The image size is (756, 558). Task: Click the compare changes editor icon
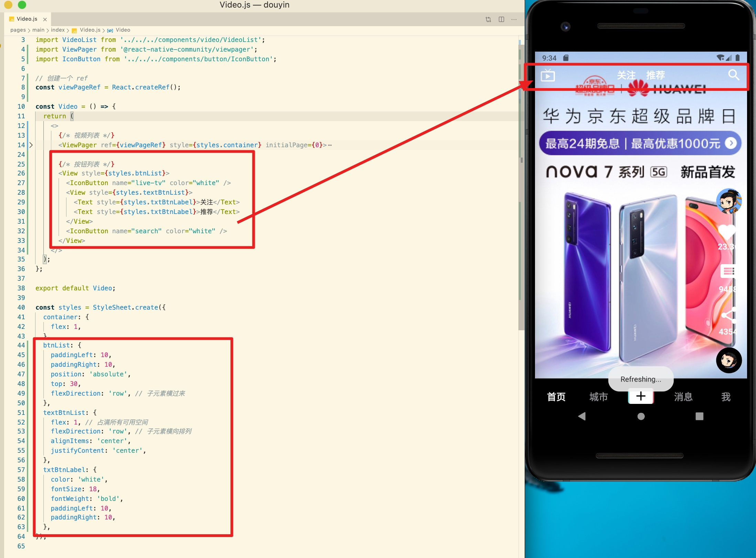(x=488, y=19)
